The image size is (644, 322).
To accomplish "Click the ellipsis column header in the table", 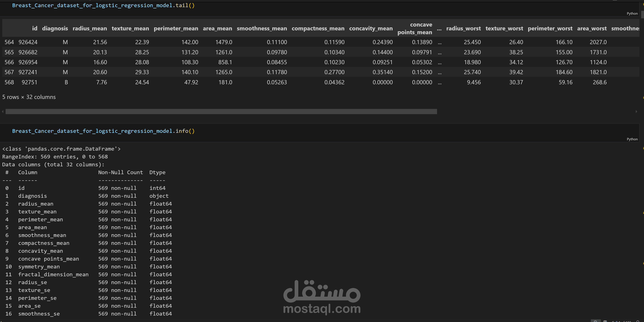I will tap(439, 29).
